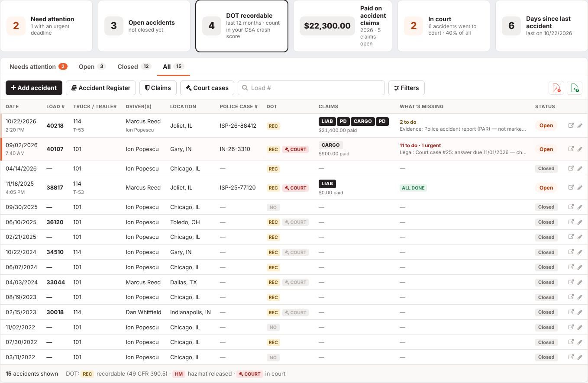Image resolution: width=588 pixels, height=383 pixels.
Task: Select the DOT recordable summary card
Action: (242, 26)
